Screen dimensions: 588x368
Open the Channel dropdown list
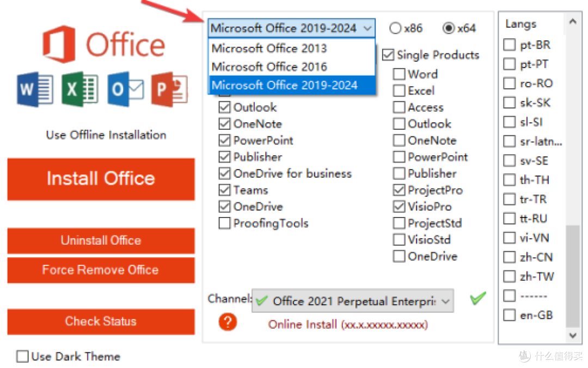coord(353,301)
